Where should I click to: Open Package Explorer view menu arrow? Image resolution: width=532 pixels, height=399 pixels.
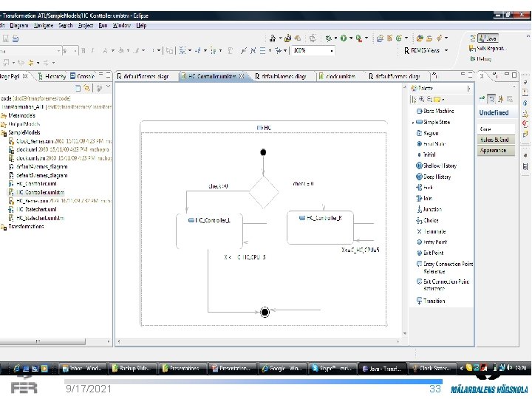pyautogui.click(x=108, y=87)
